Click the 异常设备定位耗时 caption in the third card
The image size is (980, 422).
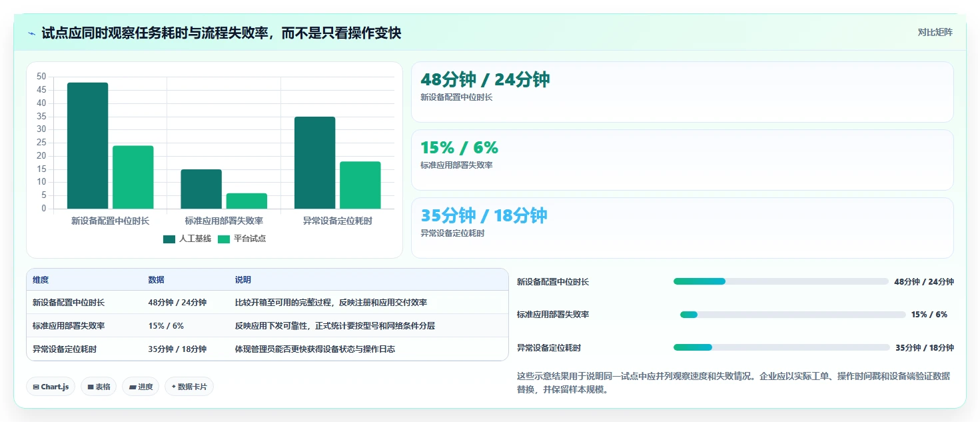pyautogui.click(x=452, y=233)
